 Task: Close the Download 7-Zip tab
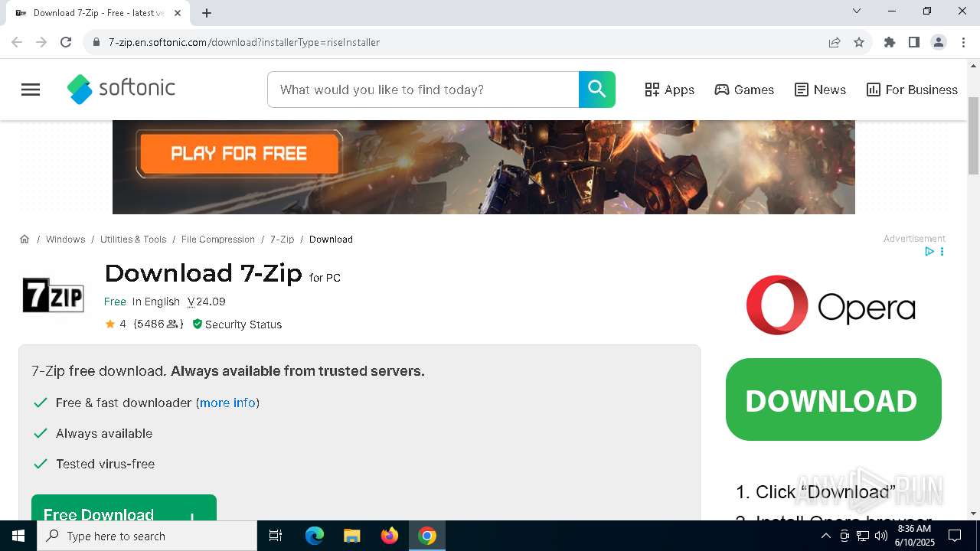178,13
